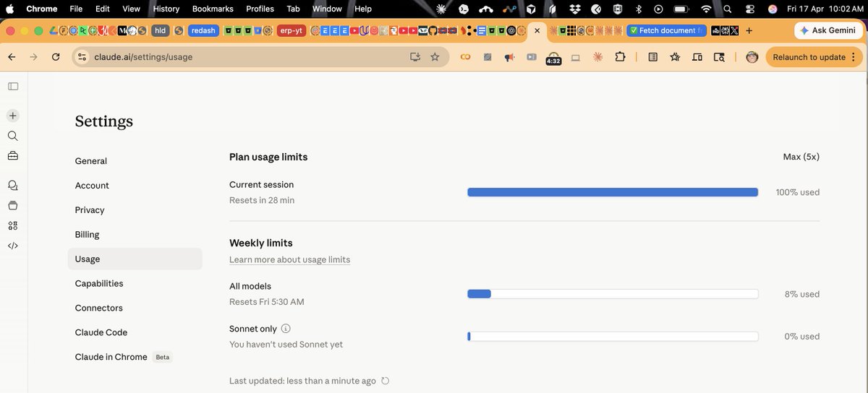This screenshot has width=868, height=393.
Task: Open search from the left sidebar
Action: [x=13, y=136]
